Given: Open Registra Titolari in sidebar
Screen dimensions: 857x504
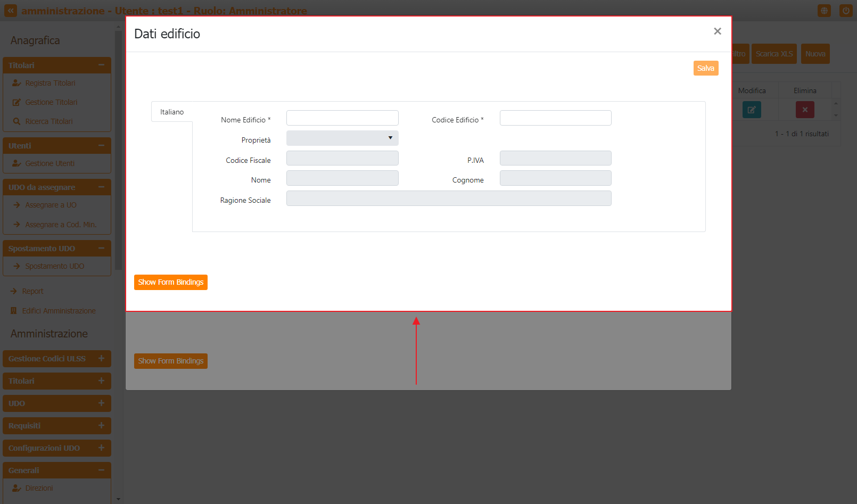Looking at the screenshot, I should [x=50, y=83].
